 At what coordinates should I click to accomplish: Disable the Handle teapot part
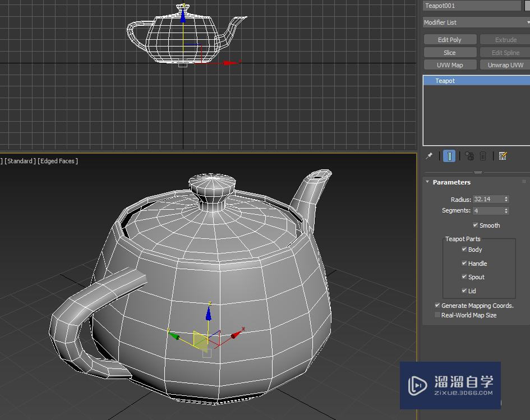click(464, 264)
